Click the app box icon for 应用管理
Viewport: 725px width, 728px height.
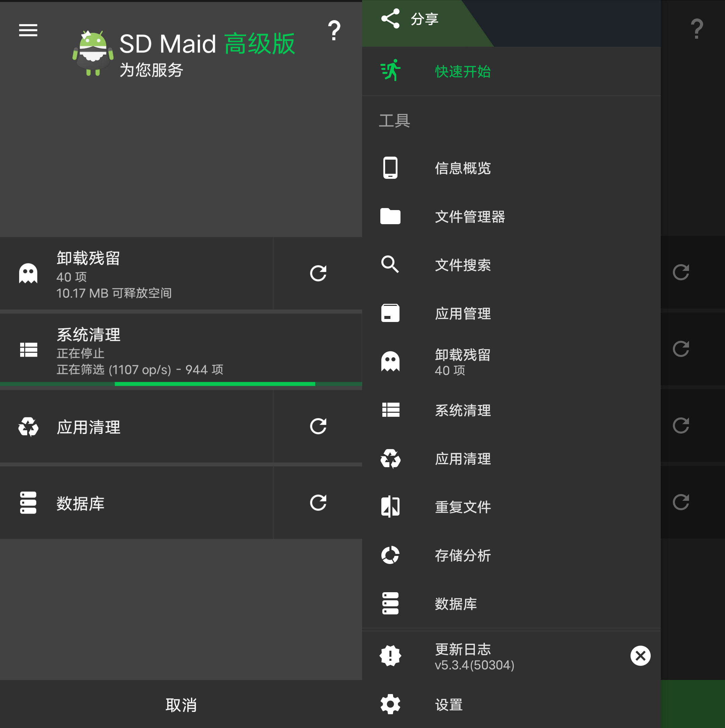tap(390, 313)
